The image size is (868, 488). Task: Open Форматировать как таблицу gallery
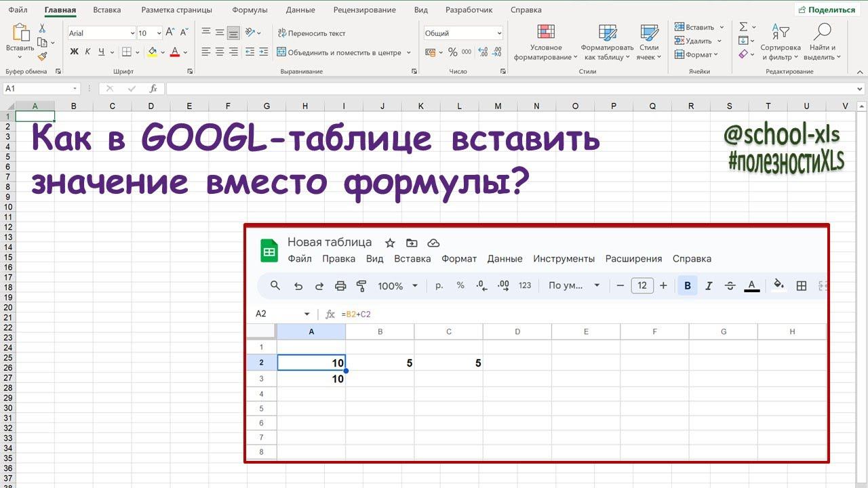pos(608,42)
